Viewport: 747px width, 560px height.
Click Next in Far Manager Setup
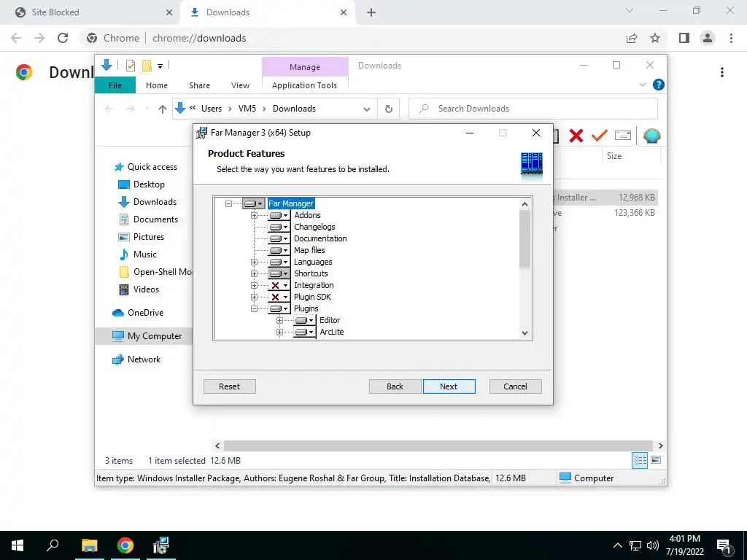pos(449,386)
